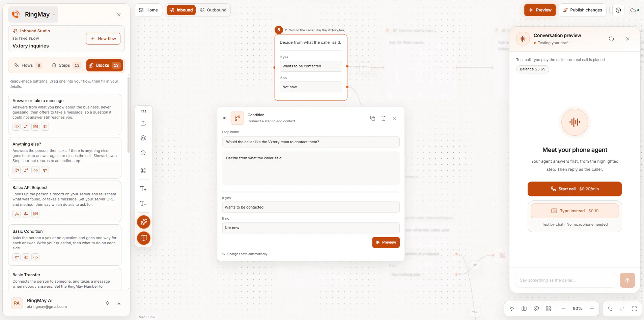The height and width of the screenshot is (320, 644).
Task: Open the history clock icon in vertical toolbar
Action: 143,153
